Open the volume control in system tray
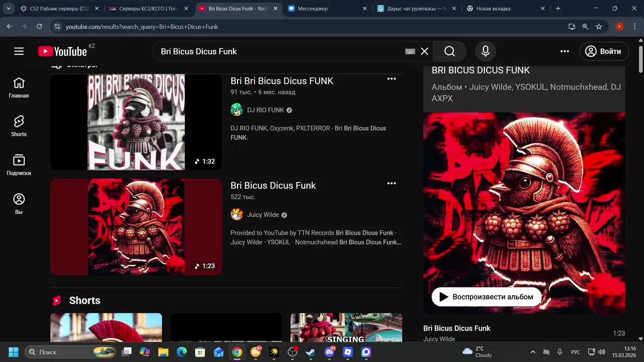This screenshot has width=644, height=362. 602,352
